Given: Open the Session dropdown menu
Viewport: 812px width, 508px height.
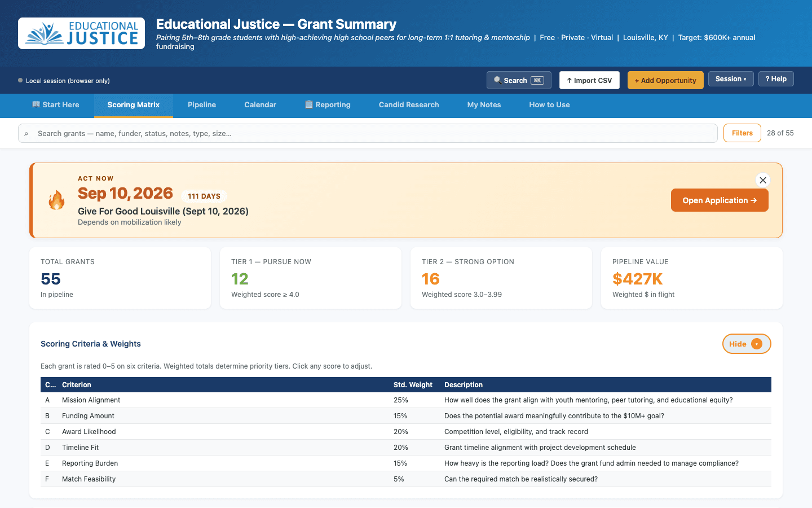Looking at the screenshot, I should coord(731,79).
